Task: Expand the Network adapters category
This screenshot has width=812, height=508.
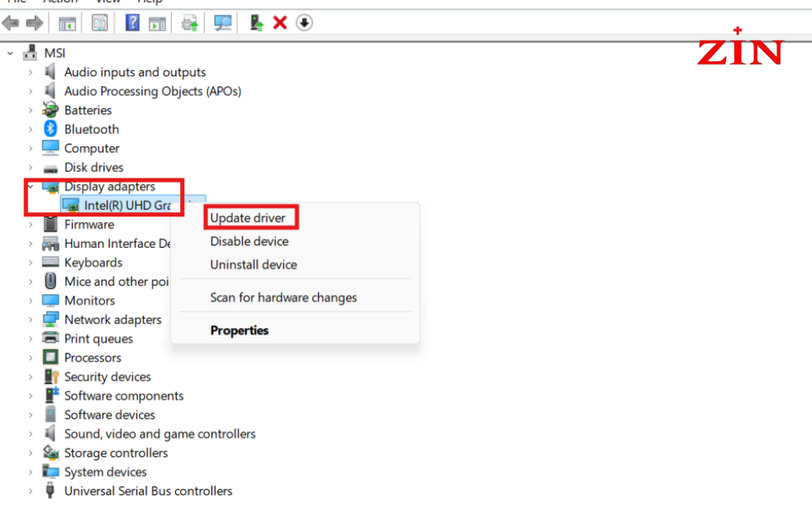Action: pyautogui.click(x=31, y=320)
